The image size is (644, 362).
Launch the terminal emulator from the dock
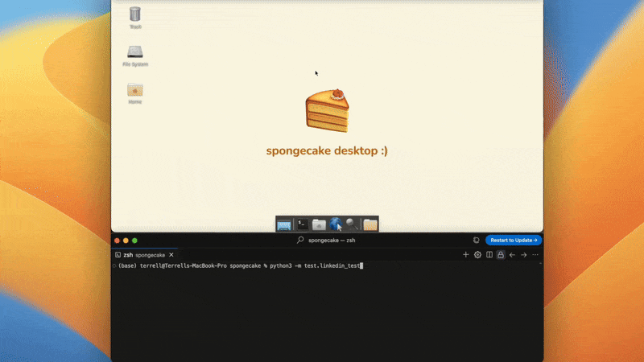(x=303, y=224)
